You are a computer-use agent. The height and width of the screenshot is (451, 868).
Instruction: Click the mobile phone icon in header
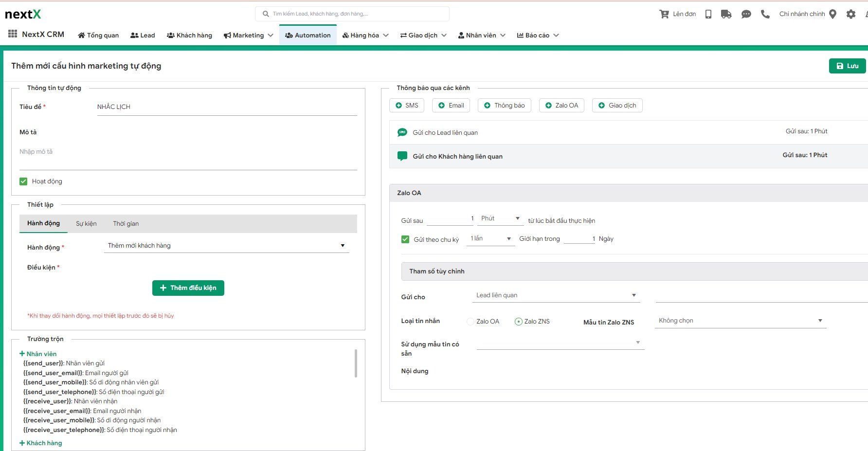[708, 14]
